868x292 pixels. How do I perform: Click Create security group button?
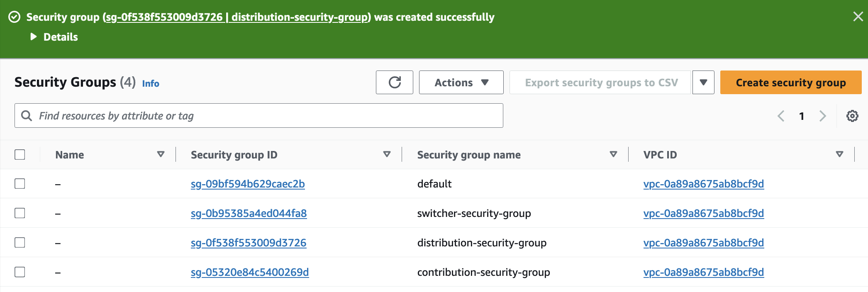pyautogui.click(x=790, y=83)
